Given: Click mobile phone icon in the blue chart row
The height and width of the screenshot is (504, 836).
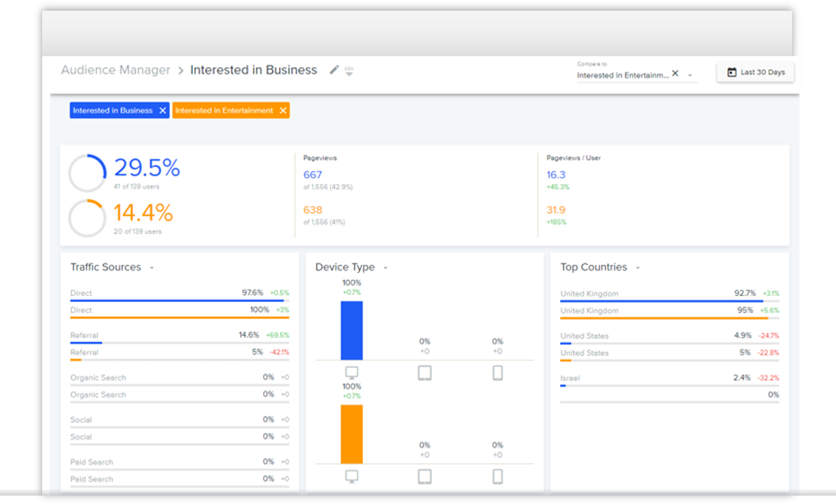Looking at the screenshot, I should (498, 373).
